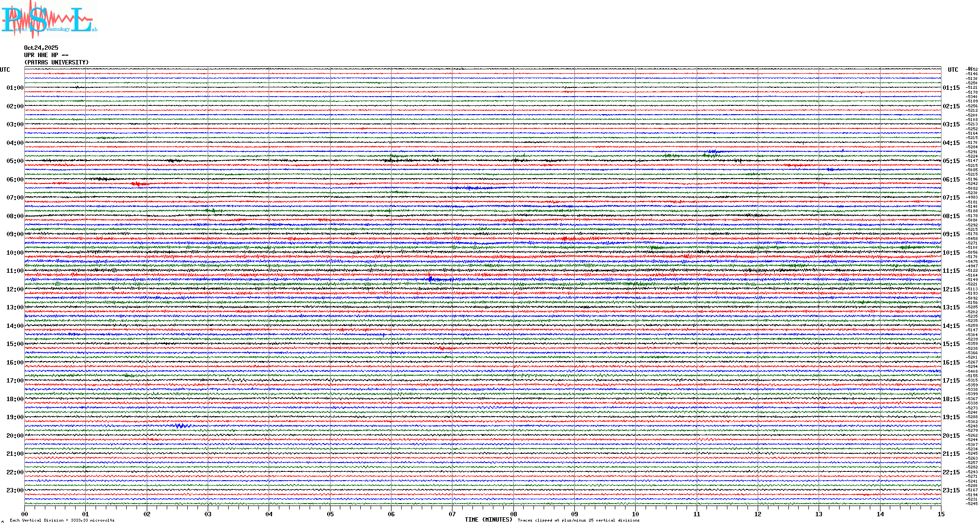Click the 13:15 time label on right
This screenshot has width=980, height=527.
951,307
